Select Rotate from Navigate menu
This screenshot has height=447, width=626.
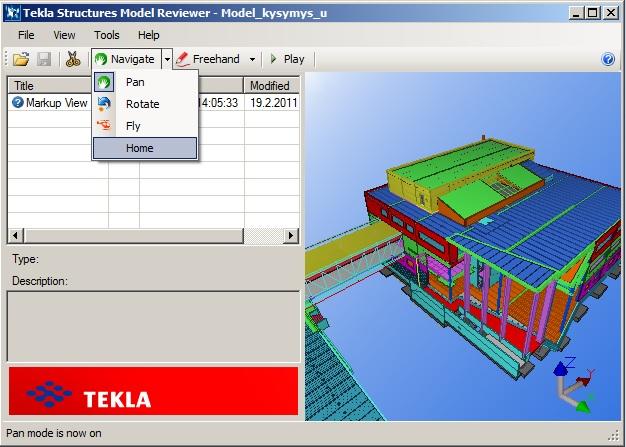[145, 104]
